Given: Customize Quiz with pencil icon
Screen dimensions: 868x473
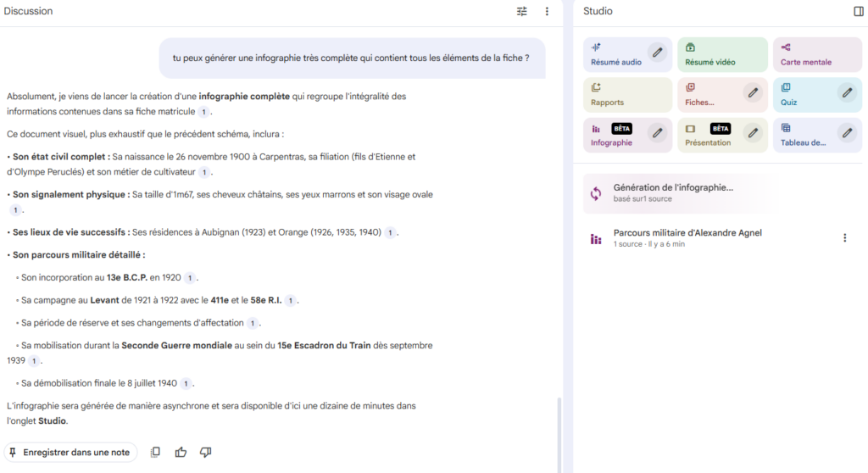Looking at the screenshot, I should [x=847, y=92].
